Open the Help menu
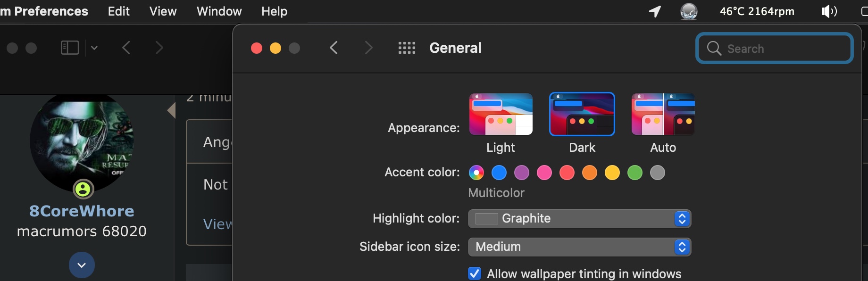The image size is (868, 281). 274,11
